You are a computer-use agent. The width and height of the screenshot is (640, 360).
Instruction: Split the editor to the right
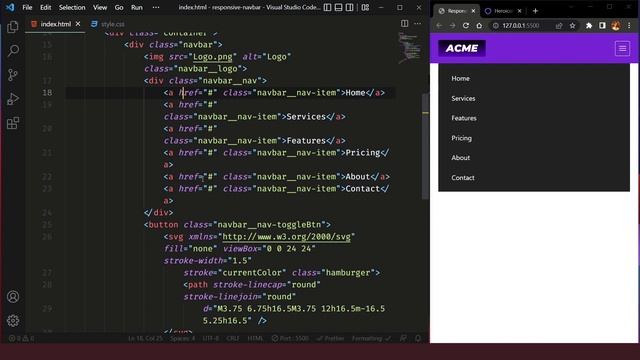click(404, 24)
